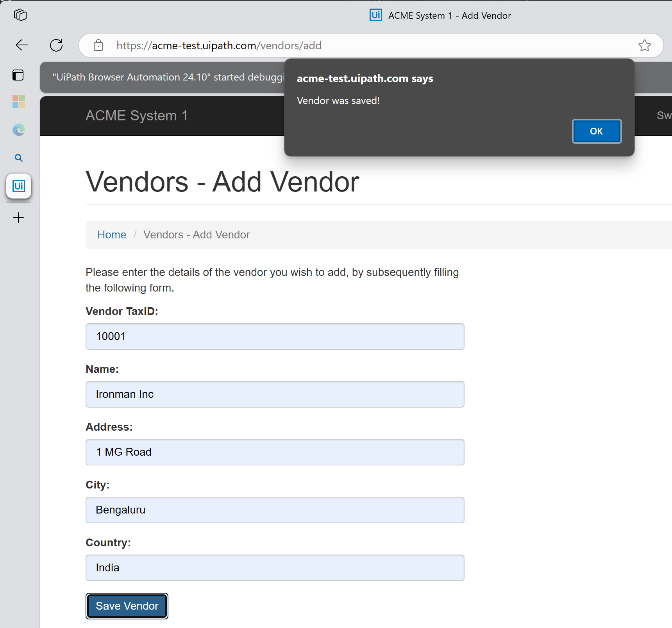Focus the Vendor TaxID field containing 10001
This screenshot has width=672, height=628.
point(275,336)
